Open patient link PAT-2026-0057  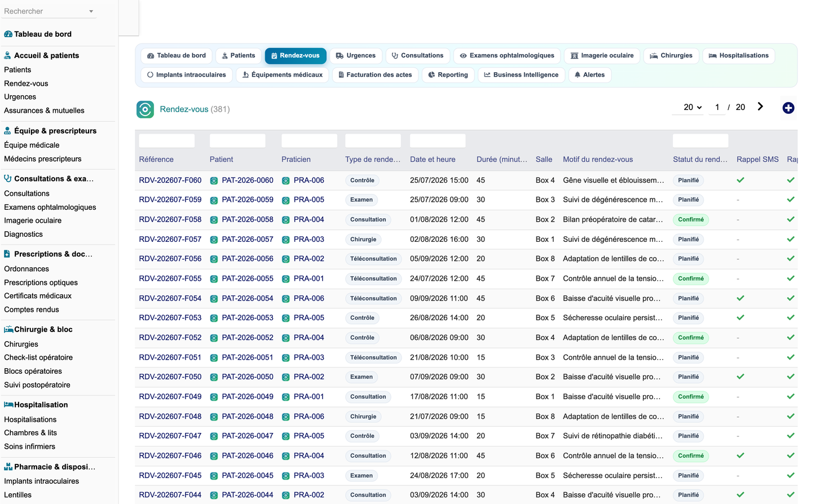(248, 239)
